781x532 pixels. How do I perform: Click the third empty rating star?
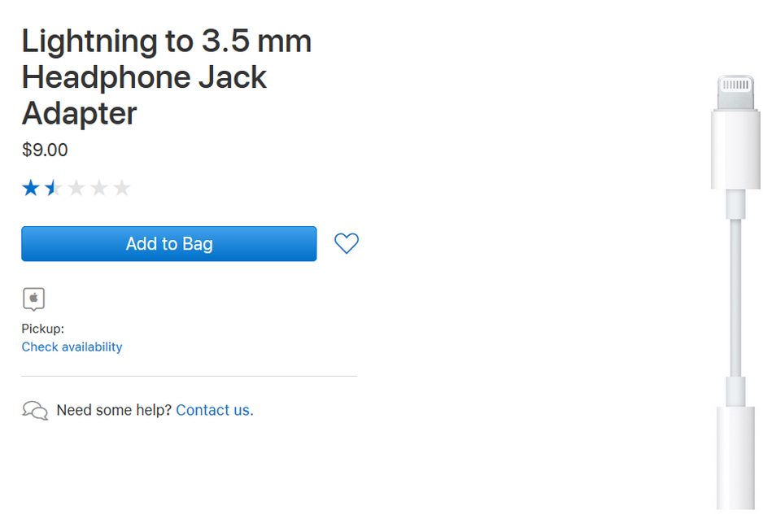(x=76, y=189)
